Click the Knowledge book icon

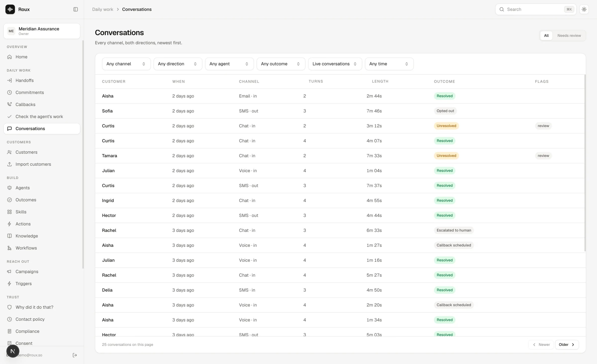coord(9,236)
